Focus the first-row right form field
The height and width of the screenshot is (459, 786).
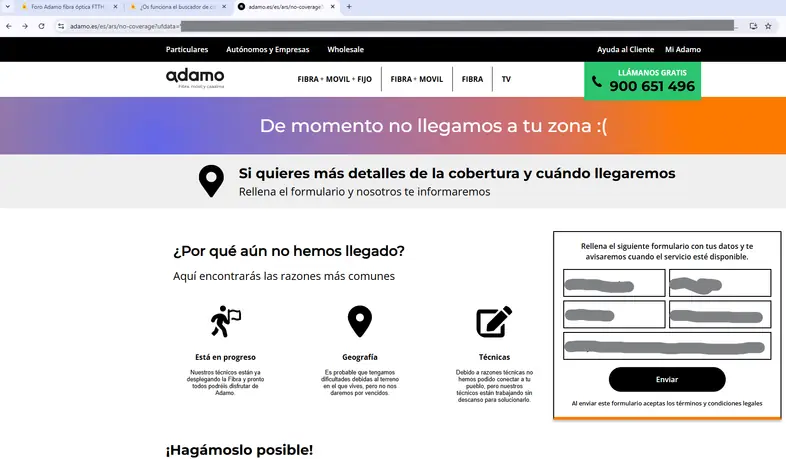pos(720,283)
